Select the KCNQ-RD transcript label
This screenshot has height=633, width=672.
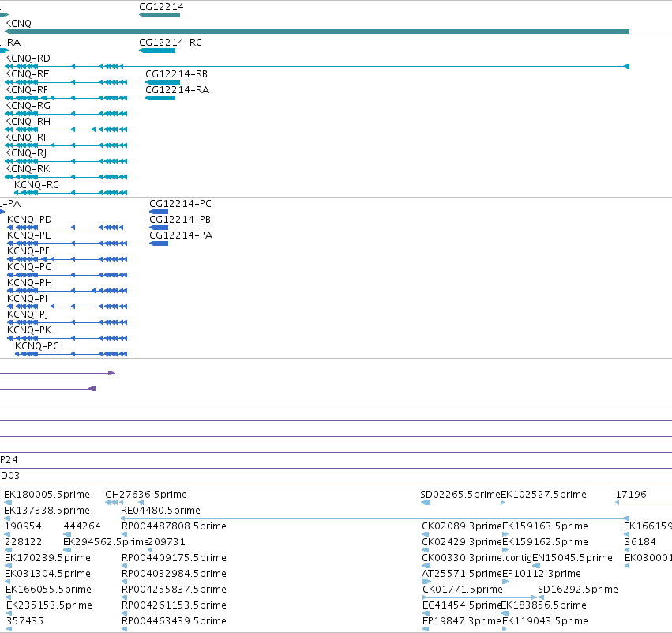[28, 58]
